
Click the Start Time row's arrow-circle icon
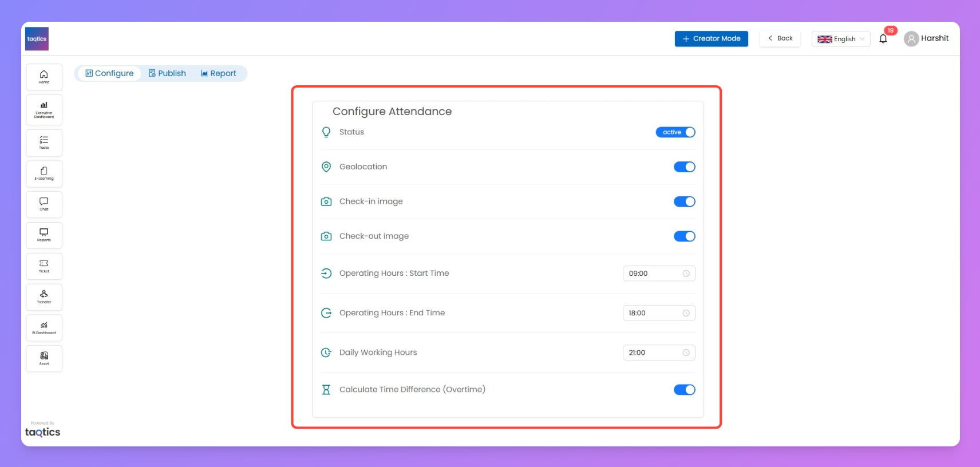[x=326, y=274]
